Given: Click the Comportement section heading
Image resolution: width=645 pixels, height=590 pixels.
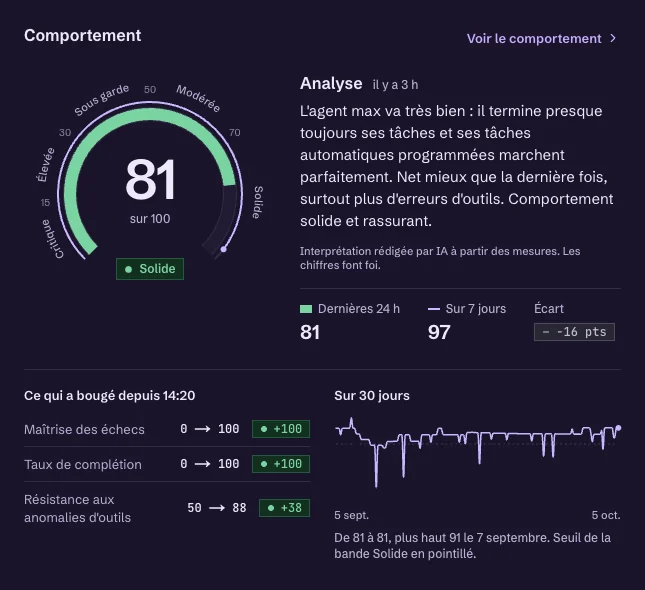Looking at the screenshot, I should [83, 35].
